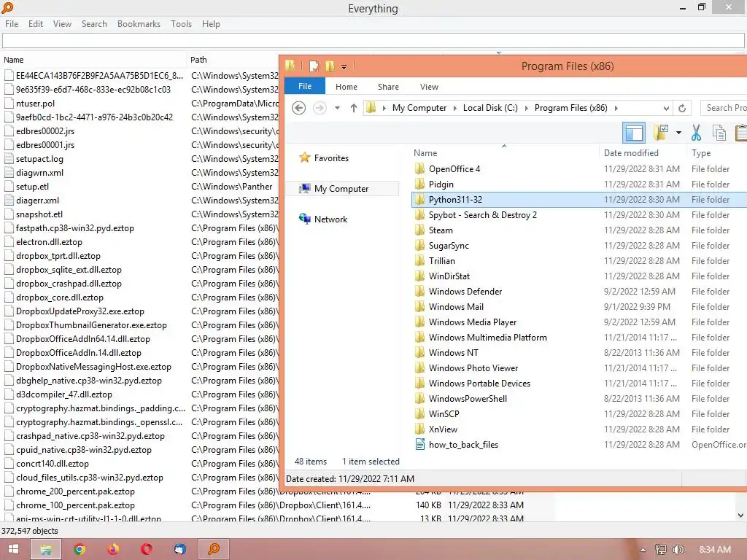Click the Explorer search box
This screenshot has width=747, height=560.
tap(724, 108)
